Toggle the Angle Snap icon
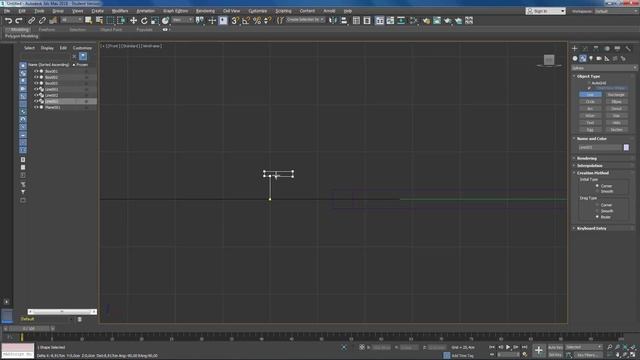640x360 pixels. click(246, 20)
